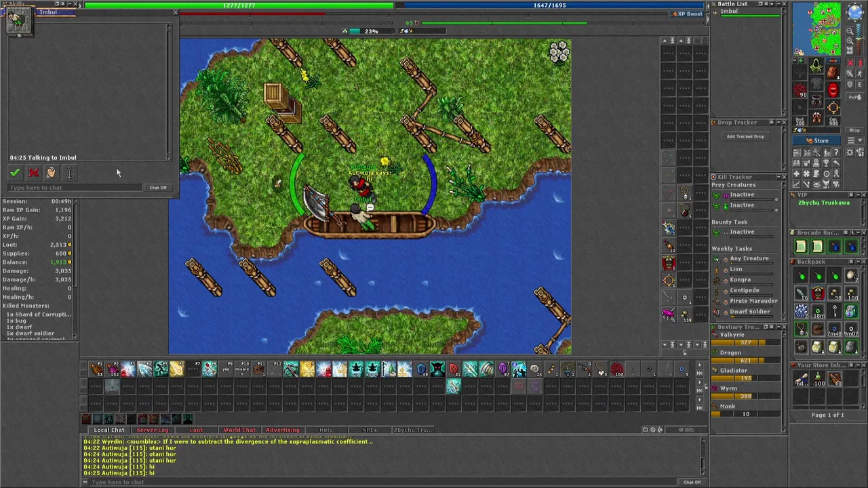Click the trade window chat input field
Viewport: 868px width, 488px height.
pos(75,188)
